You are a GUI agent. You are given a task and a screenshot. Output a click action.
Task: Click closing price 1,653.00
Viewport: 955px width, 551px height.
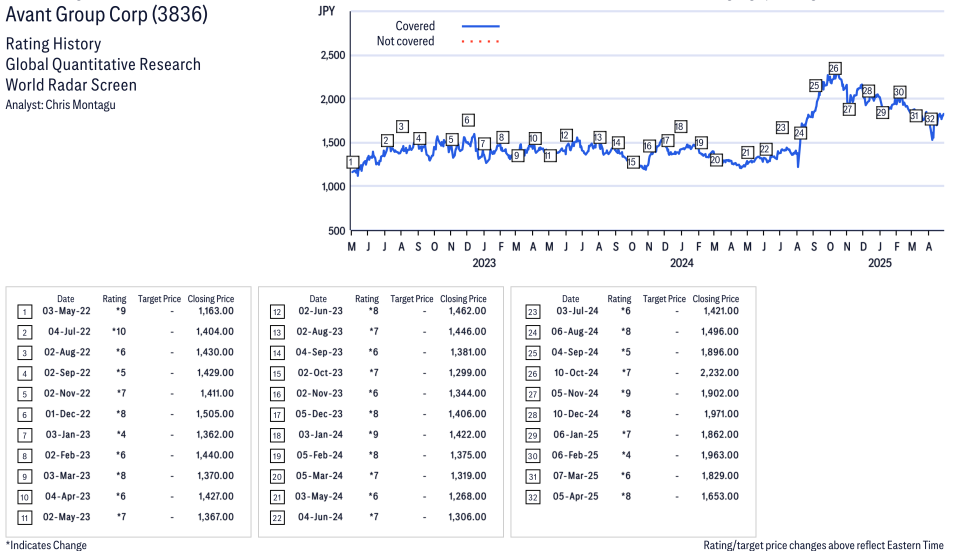tap(719, 496)
